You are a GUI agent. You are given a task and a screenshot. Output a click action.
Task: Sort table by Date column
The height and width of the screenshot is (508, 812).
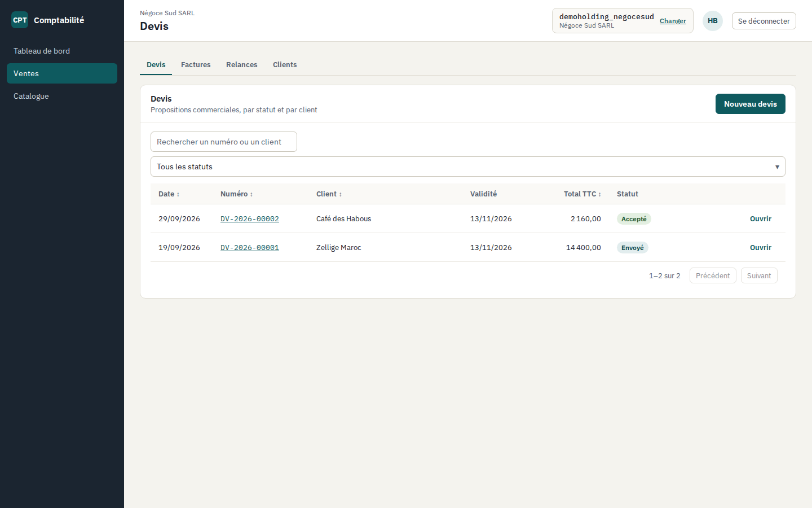coord(169,194)
